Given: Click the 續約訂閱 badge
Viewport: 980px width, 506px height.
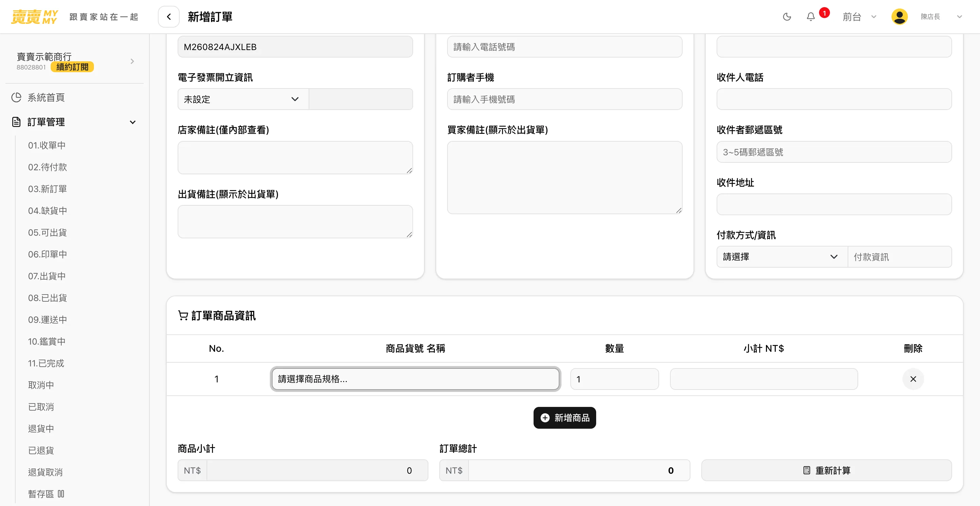Looking at the screenshot, I should 72,67.
